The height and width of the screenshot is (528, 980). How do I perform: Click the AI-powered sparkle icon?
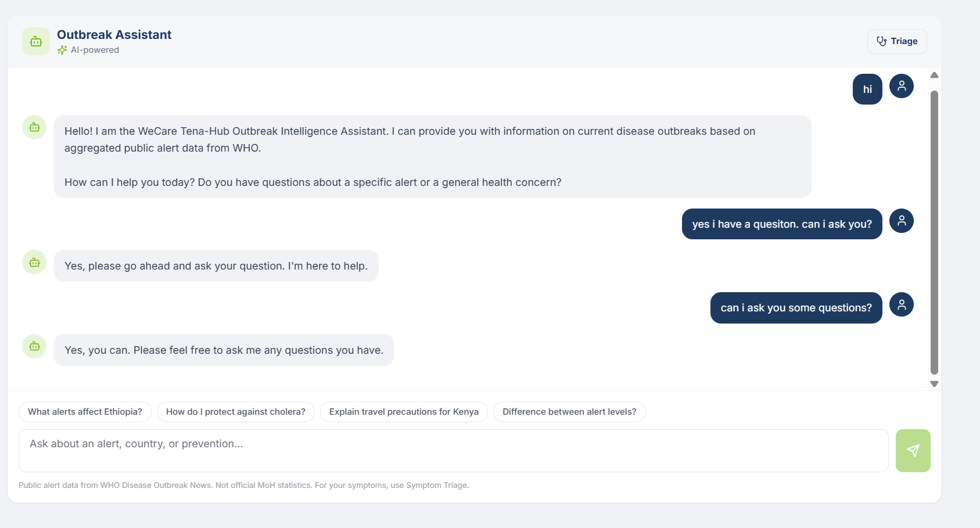click(62, 50)
